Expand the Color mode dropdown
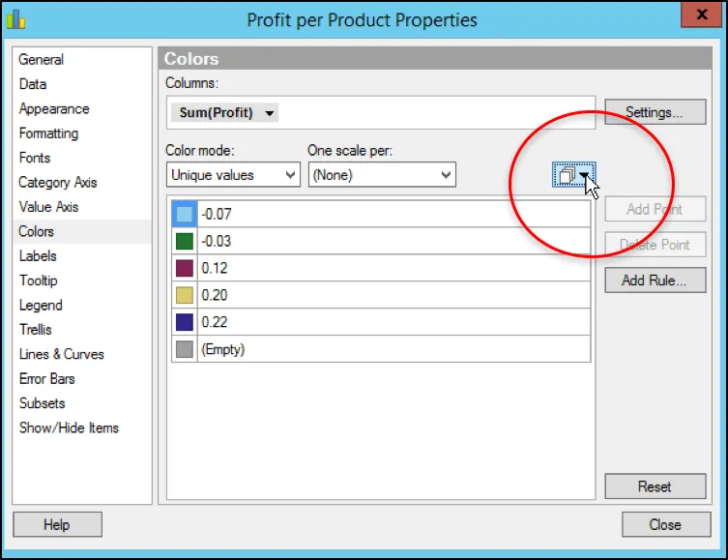This screenshot has width=728, height=560. 233,175
